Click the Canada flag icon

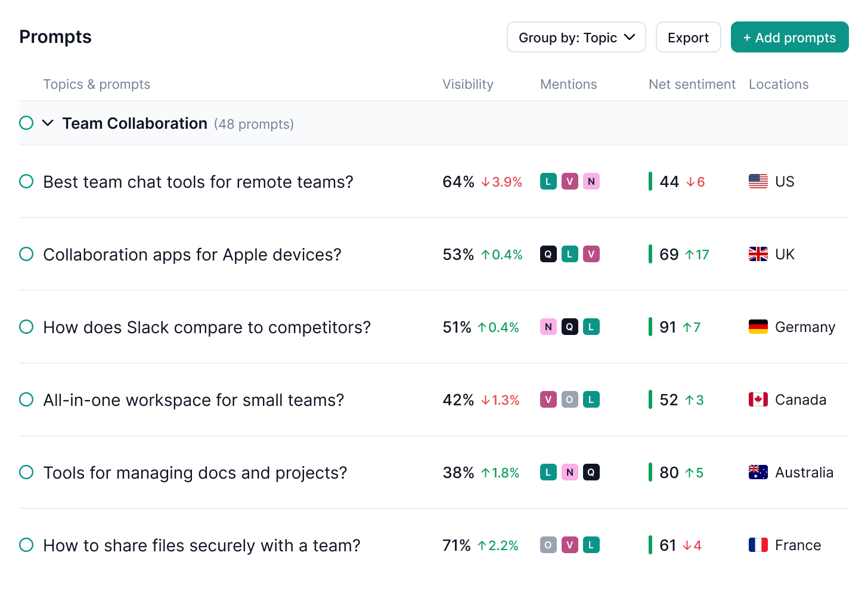758,399
